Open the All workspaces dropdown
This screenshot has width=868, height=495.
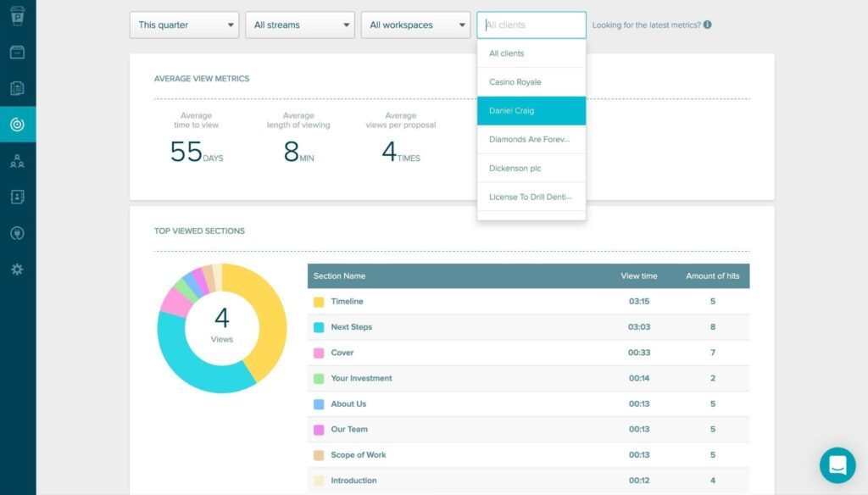[415, 25]
